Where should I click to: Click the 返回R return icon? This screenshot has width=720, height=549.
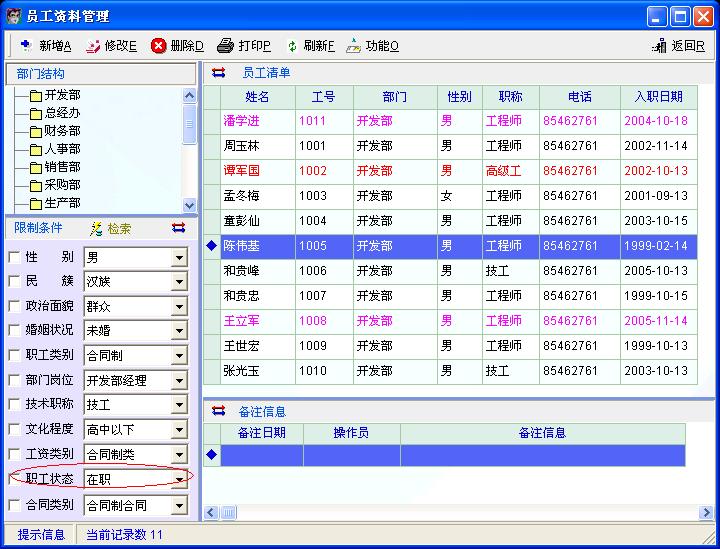click(x=659, y=45)
